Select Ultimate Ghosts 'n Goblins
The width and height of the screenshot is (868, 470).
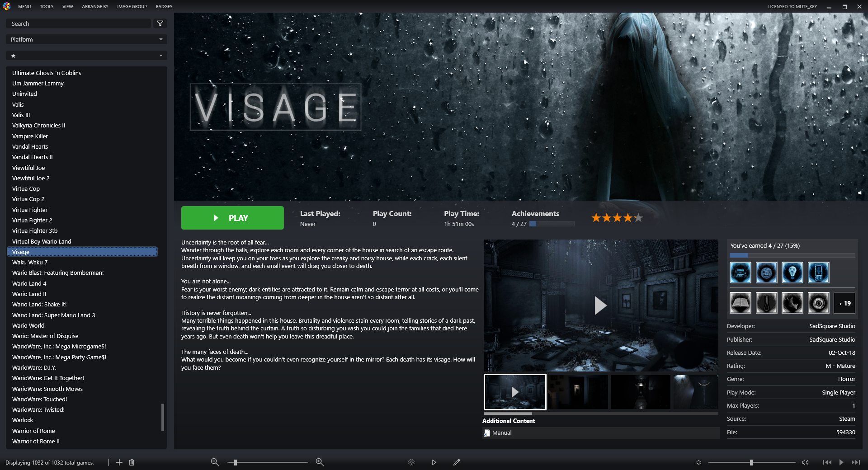pos(82,73)
